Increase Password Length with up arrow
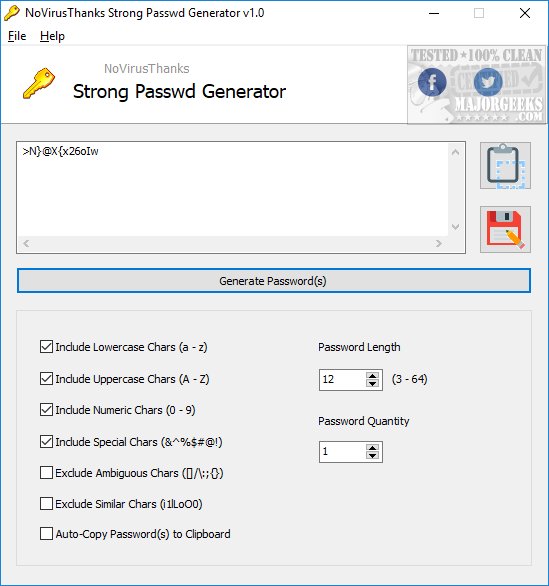 pos(372,376)
